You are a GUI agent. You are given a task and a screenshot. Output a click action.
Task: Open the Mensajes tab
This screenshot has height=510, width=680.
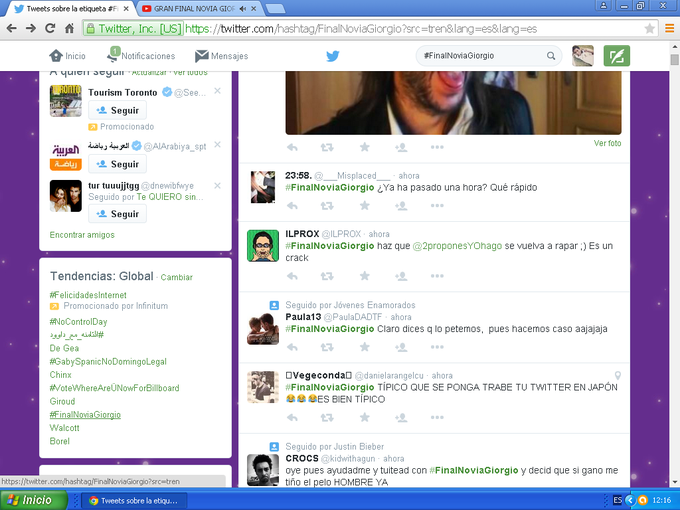click(221, 56)
